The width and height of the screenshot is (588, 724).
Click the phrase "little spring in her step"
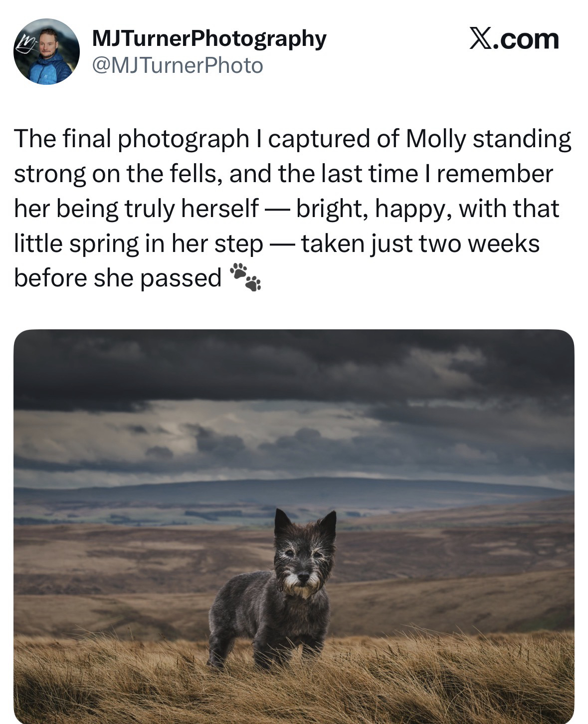tap(138, 244)
